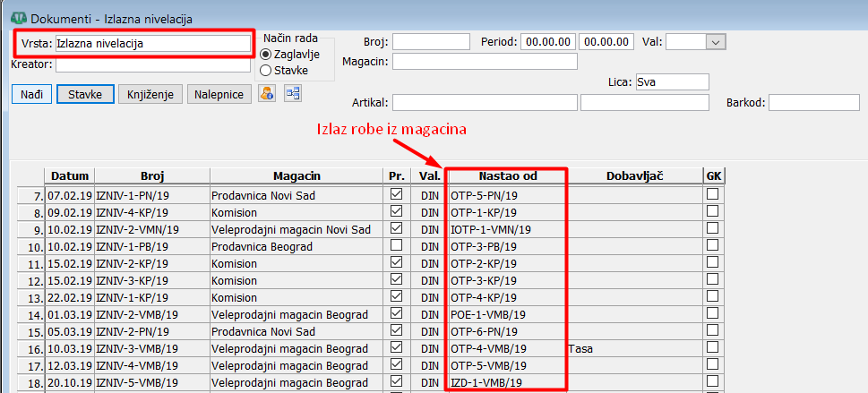Enable GK checkbox on IZNIV-5-VMB/19 row
Screen dimensions: 868x393
pyautogui.click(x=712, y=382)
